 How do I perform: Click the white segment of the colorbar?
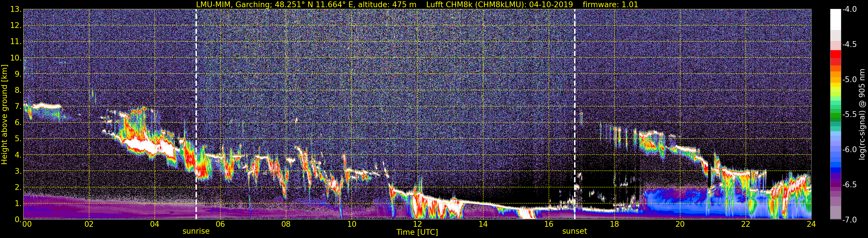pyautogui.click(x=835, y=20)
